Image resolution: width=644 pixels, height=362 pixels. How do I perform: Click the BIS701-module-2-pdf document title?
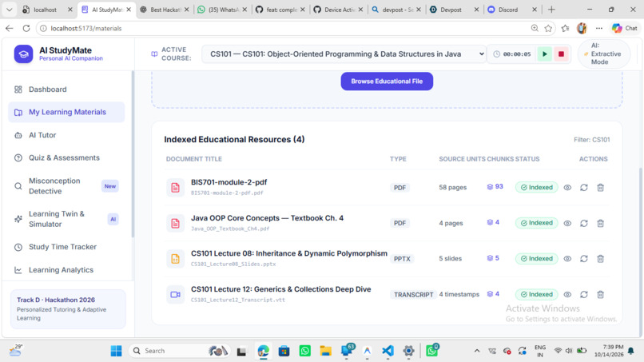(x=229, y=182)
